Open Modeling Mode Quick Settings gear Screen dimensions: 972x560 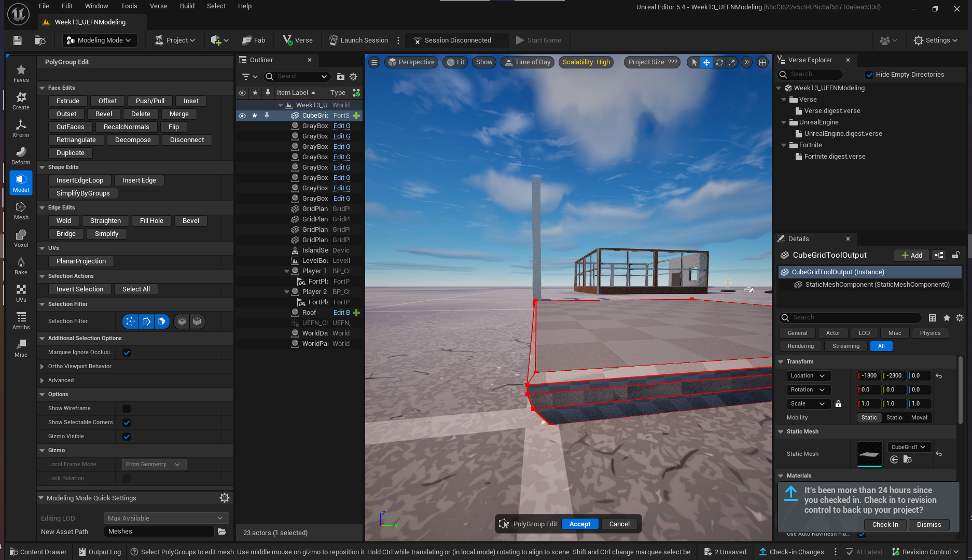coord(225,498)
